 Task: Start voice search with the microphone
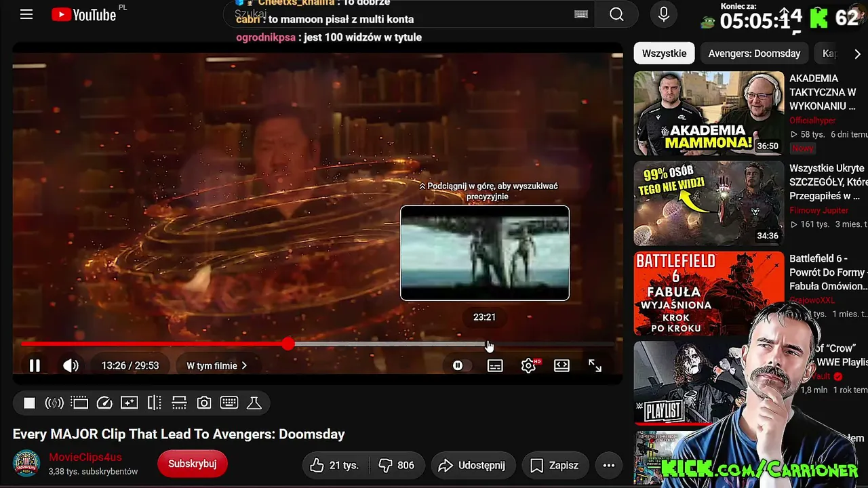point(664,14)
